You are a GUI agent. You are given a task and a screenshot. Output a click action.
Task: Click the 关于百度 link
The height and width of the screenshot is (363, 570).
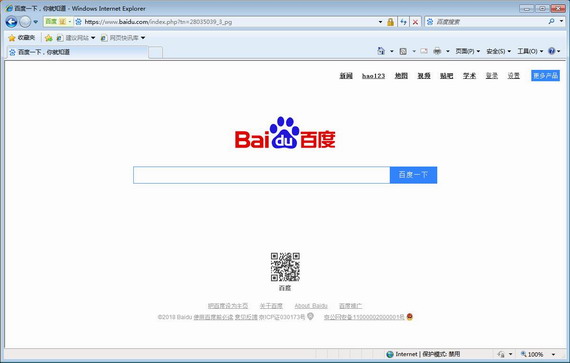click(271, 306)
